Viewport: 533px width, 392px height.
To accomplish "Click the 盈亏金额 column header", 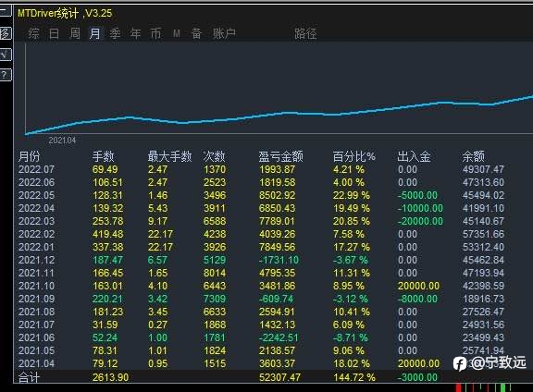I will (x=280, y=156).
